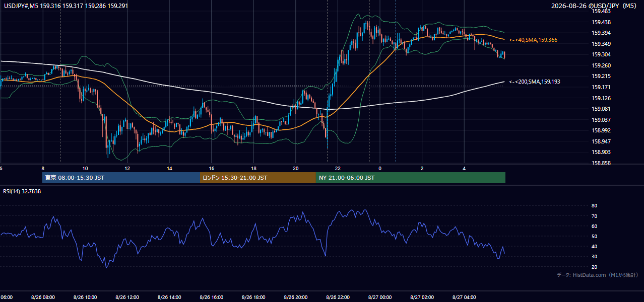The width and height of the screenshot is (644, 302).
Task: Click the 東京 08:00-15:30 JST session bar
Action: coord(121,178)
